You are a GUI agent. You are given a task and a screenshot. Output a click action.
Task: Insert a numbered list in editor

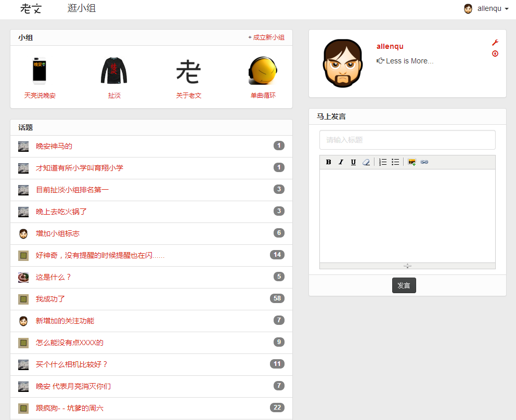tap(383, 162)
